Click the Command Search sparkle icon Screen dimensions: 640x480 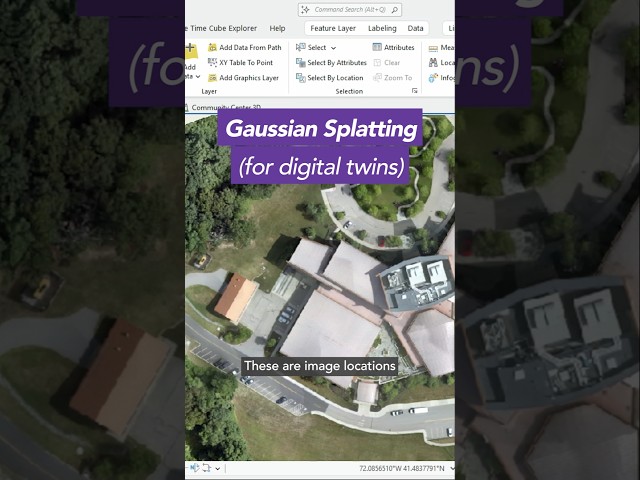click(x=305, y=10)
